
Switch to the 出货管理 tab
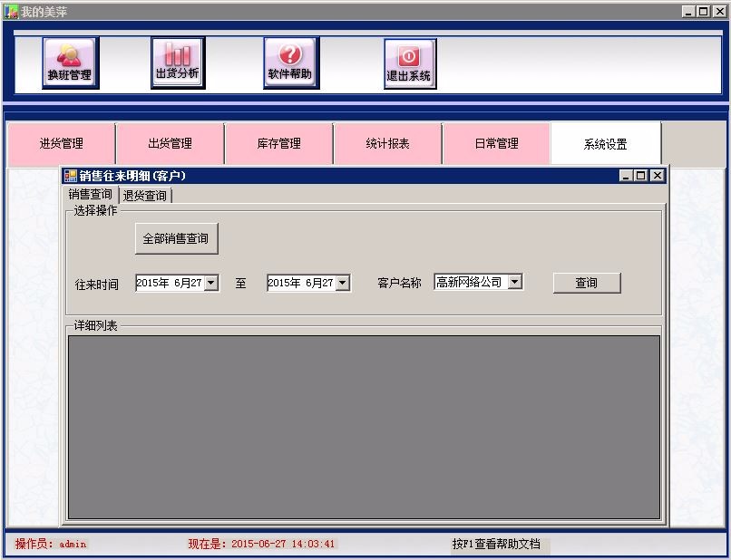tap(171, 143)
